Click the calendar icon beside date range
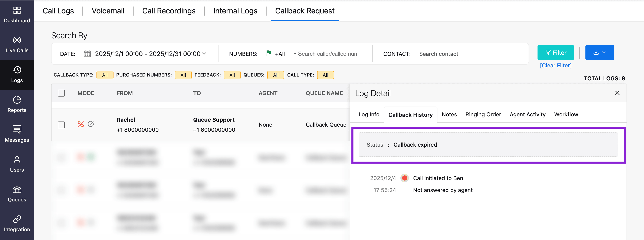This screenshot has height=240, width=644. pyautogui.click(x=87, y=54)
